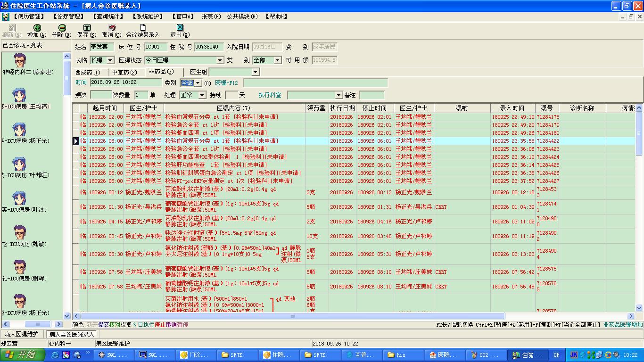This screenshot has width=644, height=362.
Task: Click the 删除 (Delete) toolbar icon
Action: (x=62, y=28)
